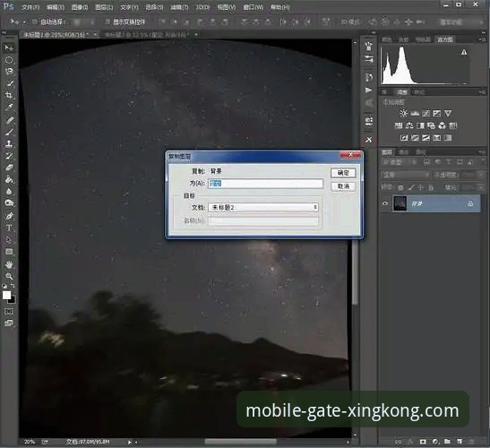Viewport: 490px width, 448px height.
Task: Select the Clone Stamp tool
Action: click(9, 144)
